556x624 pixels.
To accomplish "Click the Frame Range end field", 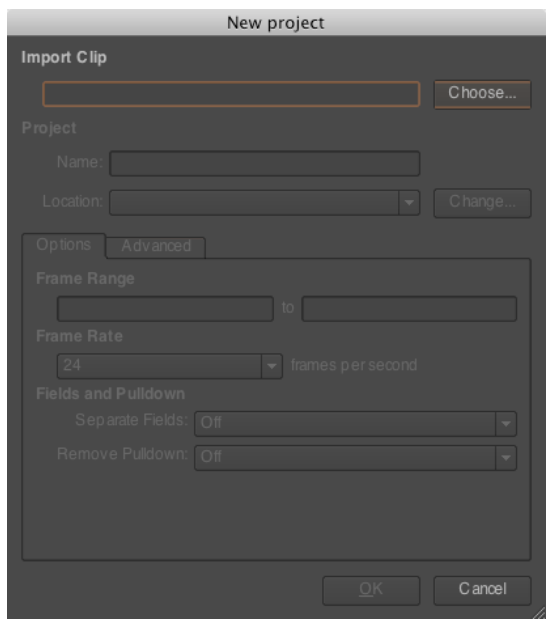I will [409, 308].
